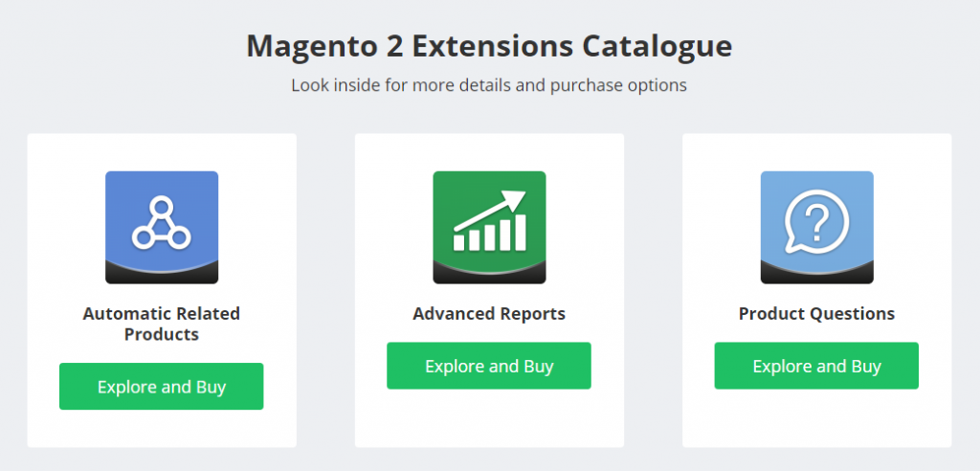The width and height of the screenshot is (980, 471).
Task: Click the Magento 2 Extensions Catalogue heading
Action: pyautogui.click(x=489, y=46)
